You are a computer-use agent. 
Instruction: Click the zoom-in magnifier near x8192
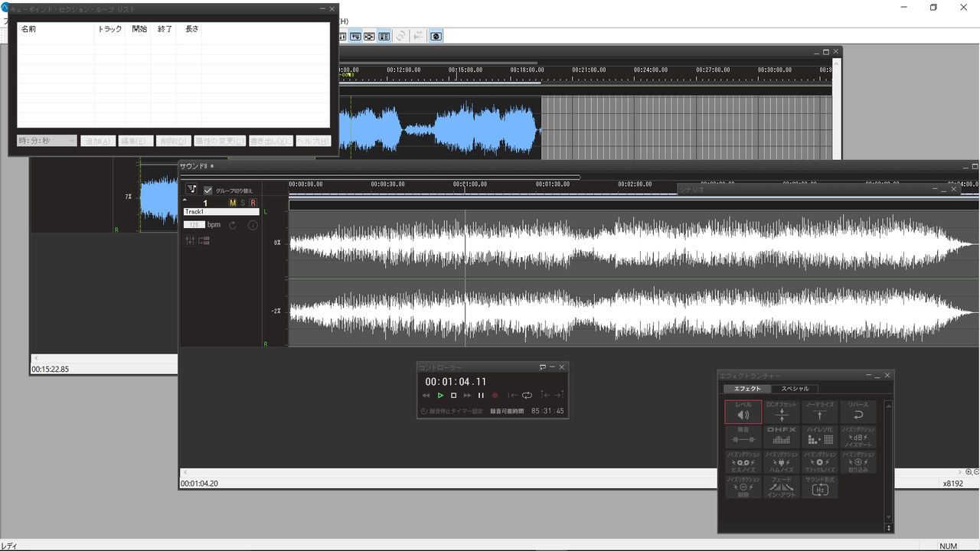tap(969, 472)
